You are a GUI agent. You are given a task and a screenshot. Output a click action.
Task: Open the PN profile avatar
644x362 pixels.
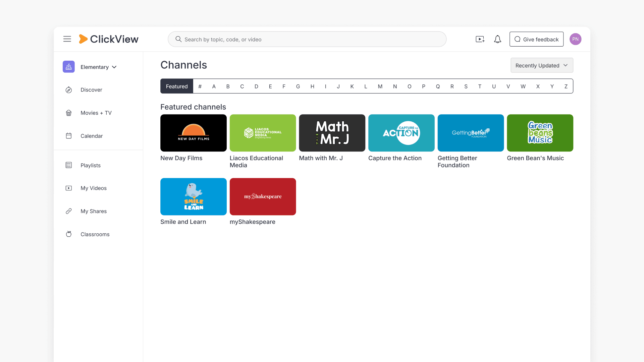coord(575,39)
